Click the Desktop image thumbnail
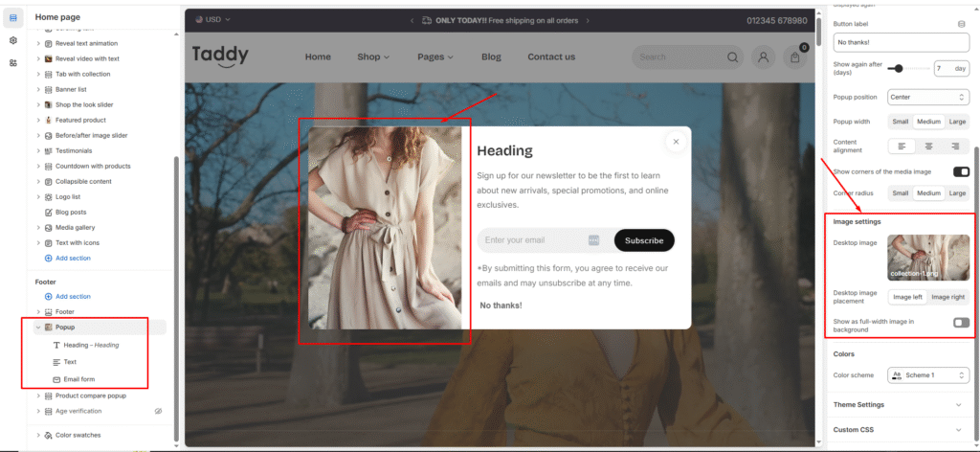This screenshot has width=980, height=452. point(928,258)
